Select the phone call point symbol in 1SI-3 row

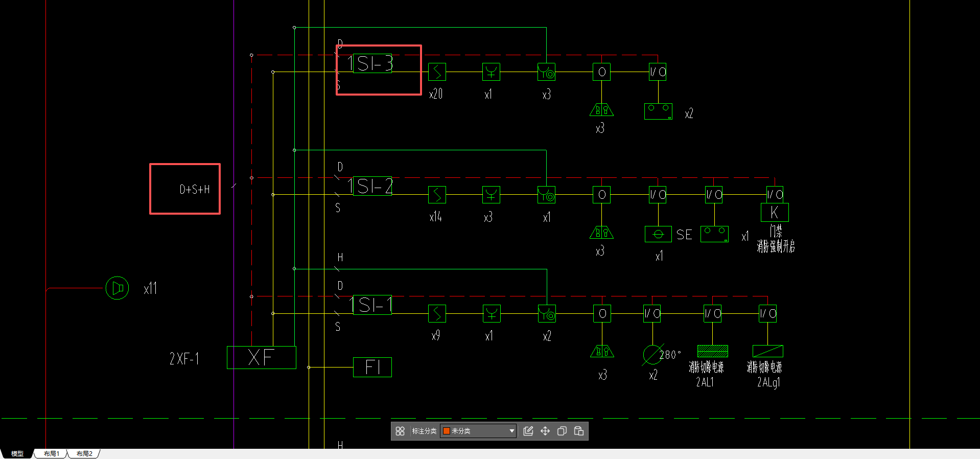coord(547,72)
